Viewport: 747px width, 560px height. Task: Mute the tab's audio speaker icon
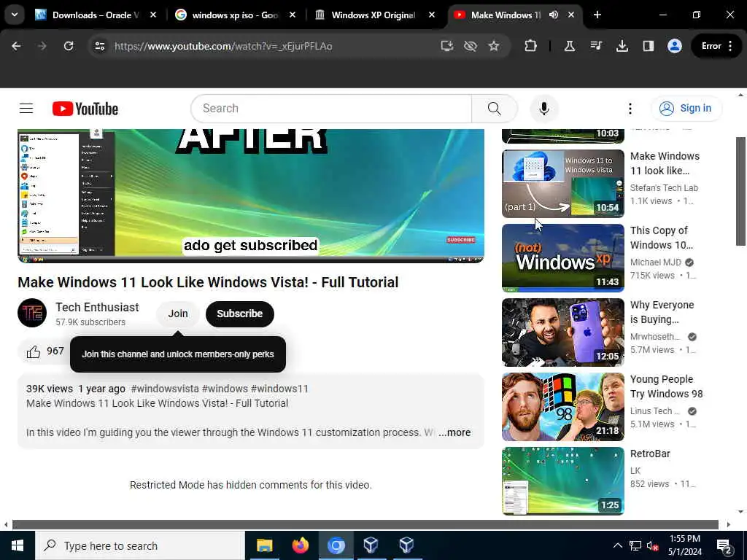click(x=553, y=15)
